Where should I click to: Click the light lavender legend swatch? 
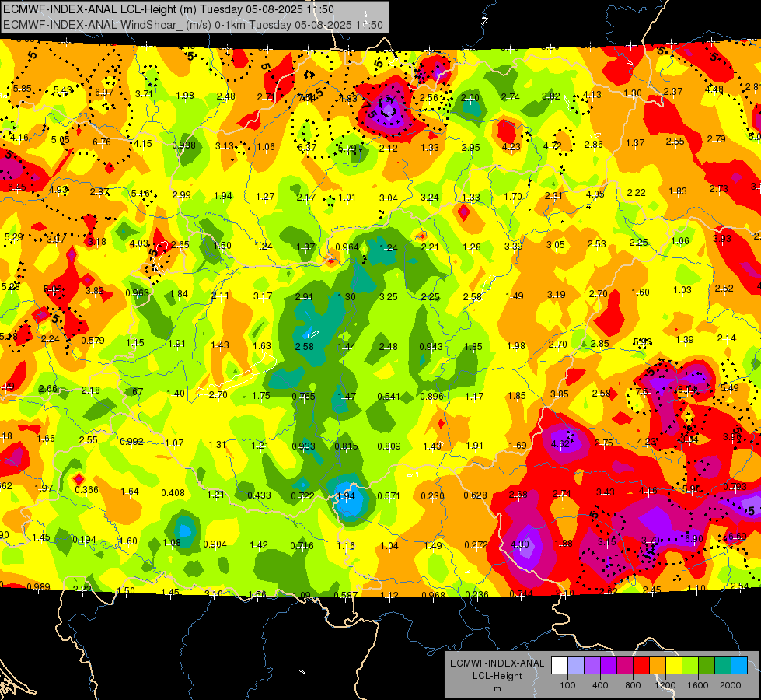click(x=575, y=666)
